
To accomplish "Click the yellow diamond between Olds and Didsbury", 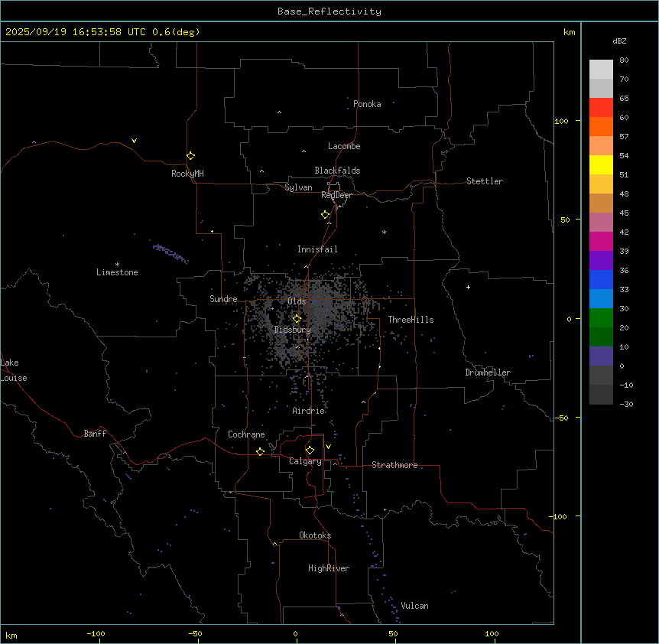I will tap(297, 319).
